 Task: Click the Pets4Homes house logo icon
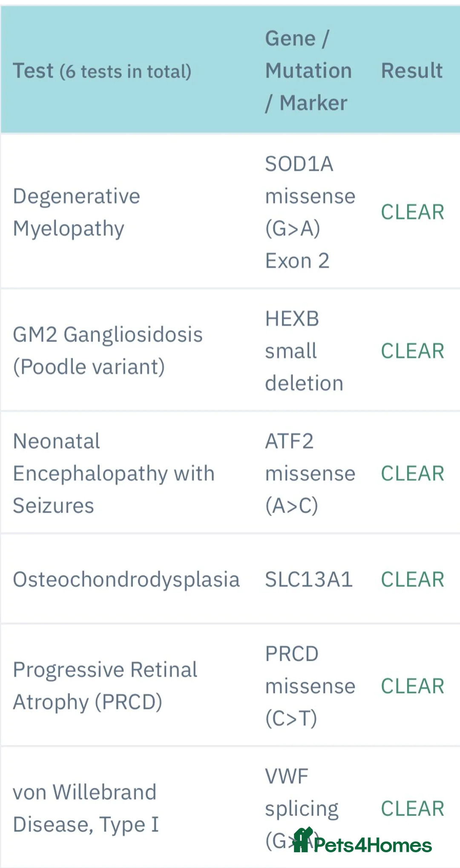pos(303,840)
